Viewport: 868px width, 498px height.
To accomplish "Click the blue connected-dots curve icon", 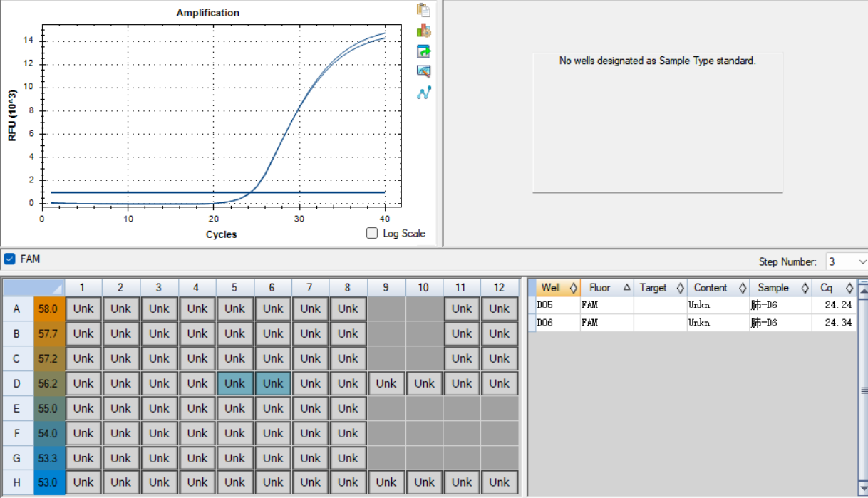I will point(424,93).
